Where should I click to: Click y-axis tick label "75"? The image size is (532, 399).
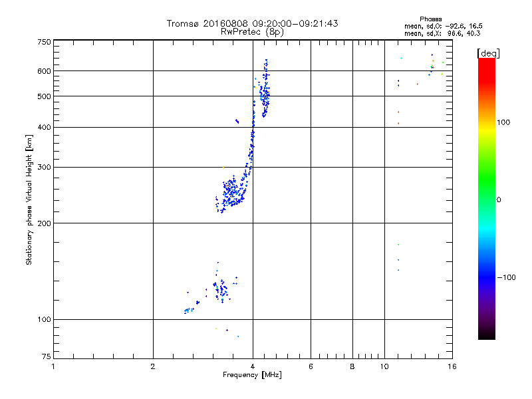click(47, 356)
